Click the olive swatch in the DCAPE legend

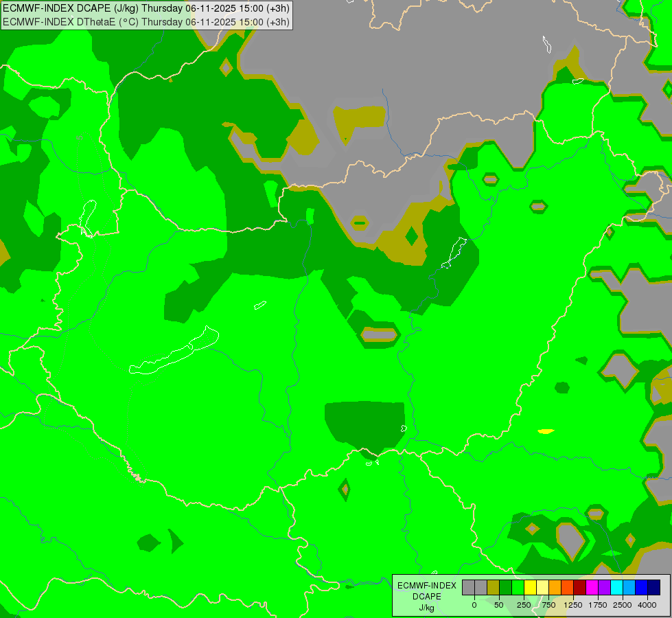pos(493,588)
